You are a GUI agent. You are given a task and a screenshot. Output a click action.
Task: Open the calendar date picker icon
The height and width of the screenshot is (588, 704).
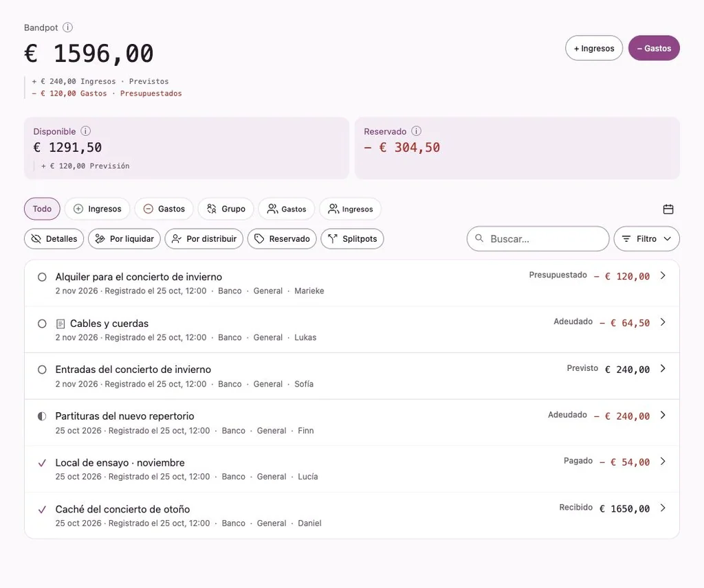coord(668,209)
